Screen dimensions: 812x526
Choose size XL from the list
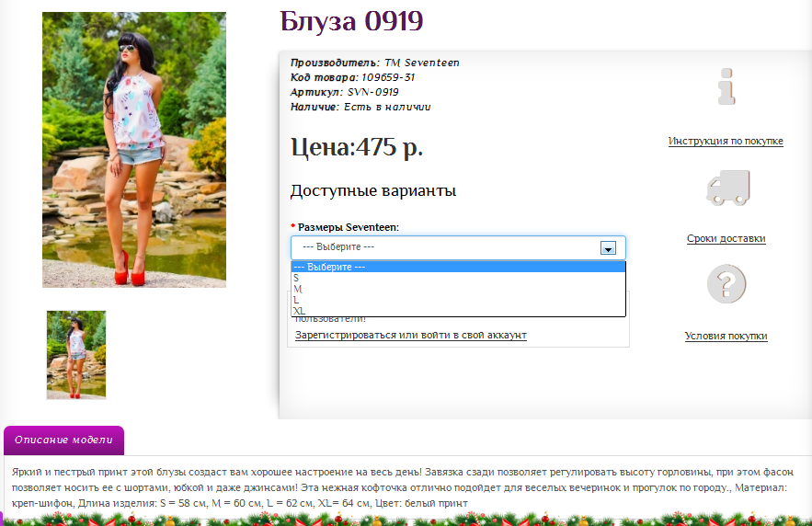(458, 311)
